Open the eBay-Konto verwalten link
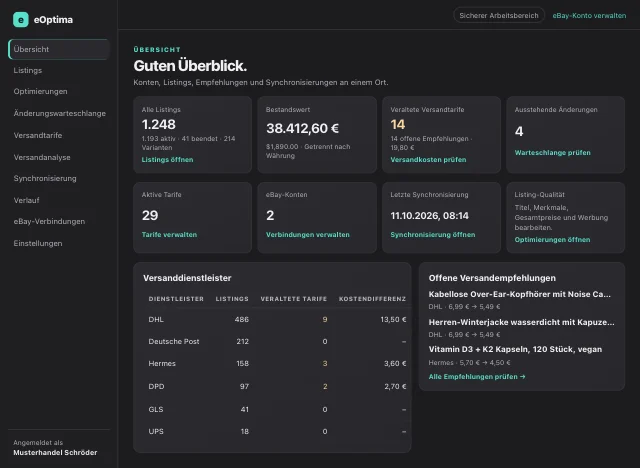Screen dimensions: 640x468 tap(589, 16)
